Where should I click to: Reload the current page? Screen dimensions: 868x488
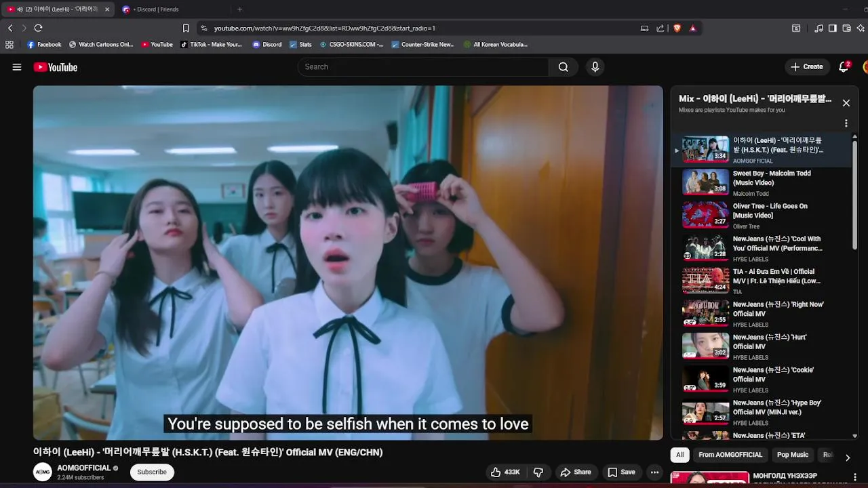(38, 28)
